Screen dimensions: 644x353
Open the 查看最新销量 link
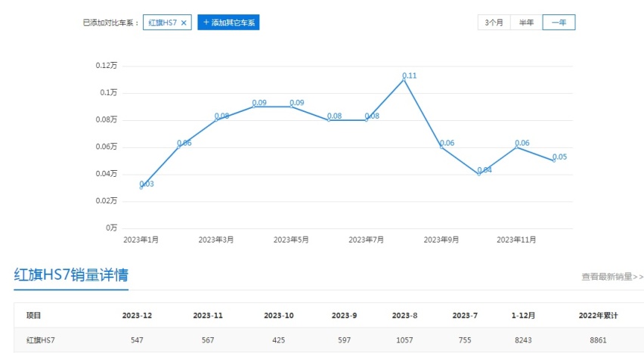[x=612, y=277]
